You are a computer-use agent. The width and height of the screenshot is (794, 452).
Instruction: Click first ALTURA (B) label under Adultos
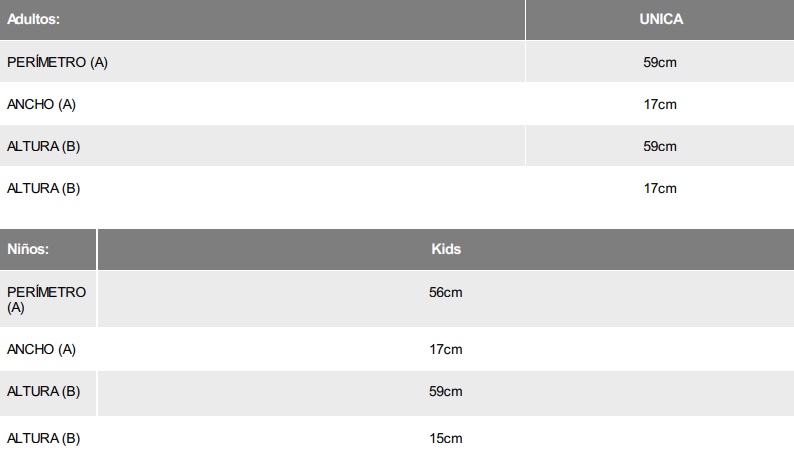point(43,146)
